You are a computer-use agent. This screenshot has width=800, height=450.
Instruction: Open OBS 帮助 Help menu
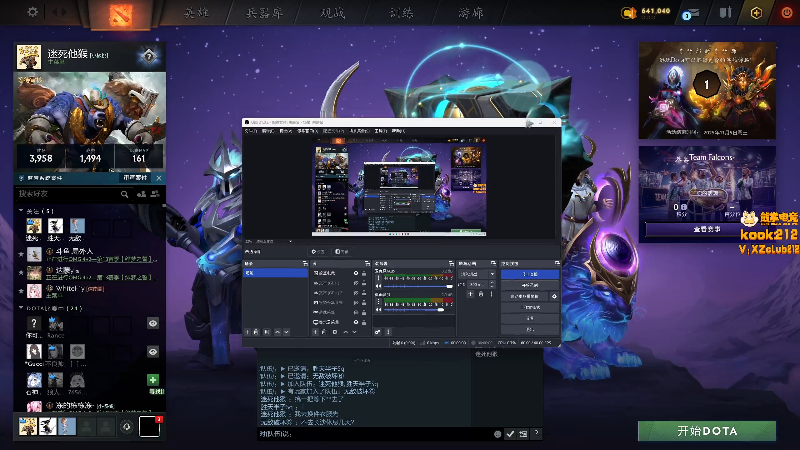pyautogui.click(x=398, y=131)
